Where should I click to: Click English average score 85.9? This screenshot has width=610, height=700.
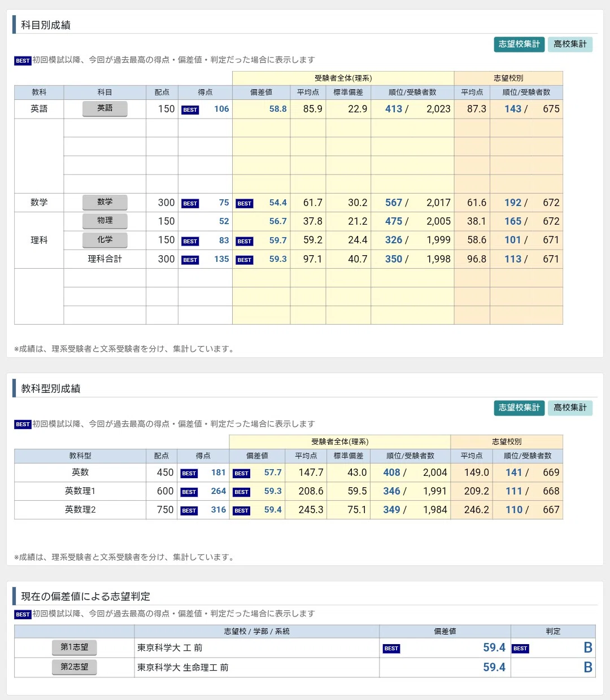(313, 109)
